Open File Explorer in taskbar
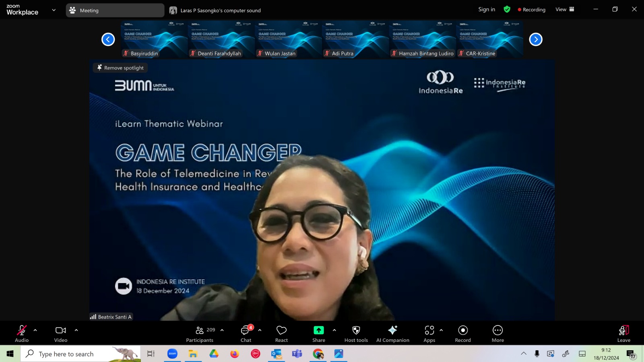 (193, 354)
